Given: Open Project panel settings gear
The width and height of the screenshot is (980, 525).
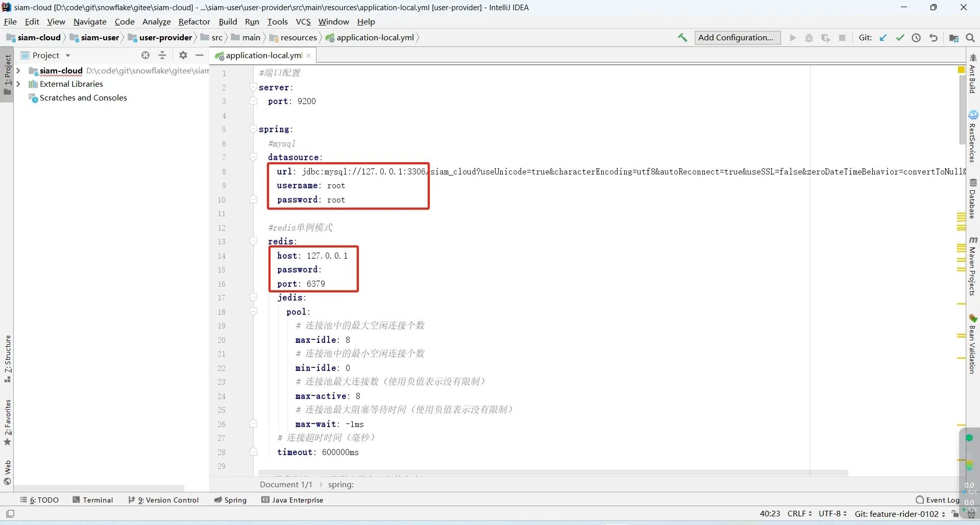Looking at the screenshot, I should [x=183, y=55].
